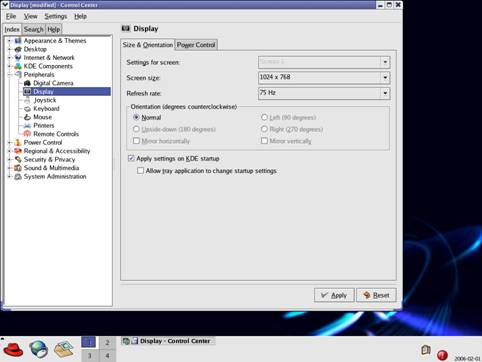Viewport: 482px width, 362px height.
Task: Open the View menu
Action: coord(30,16)
